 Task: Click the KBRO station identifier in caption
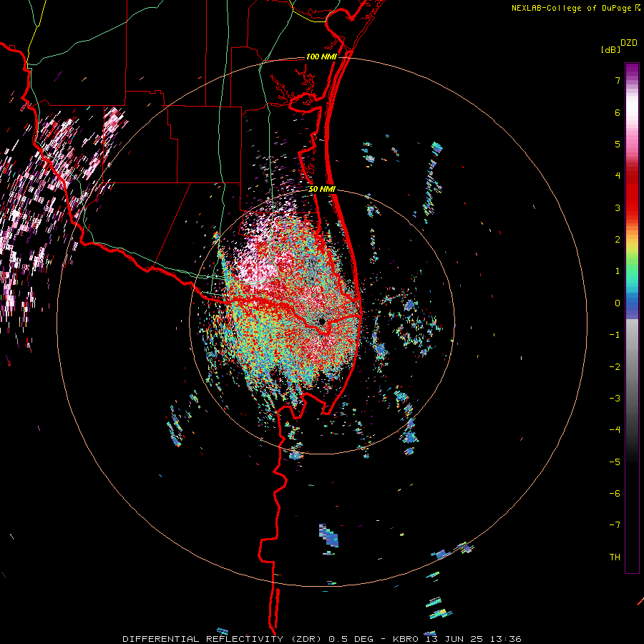406,639
